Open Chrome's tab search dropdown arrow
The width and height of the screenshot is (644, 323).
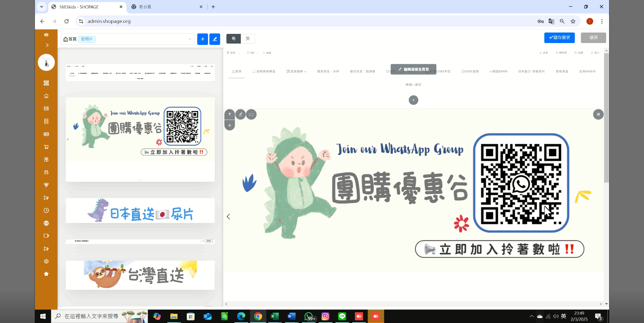tap(42, 7)
